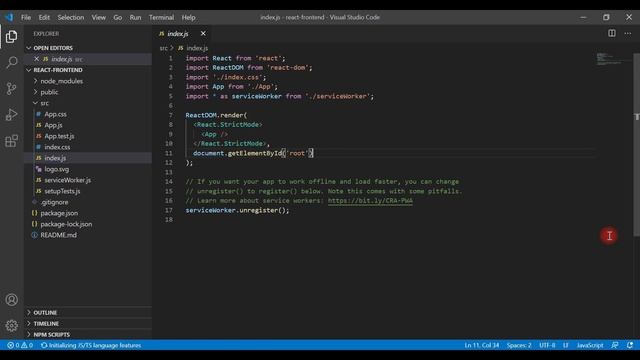Select index.js in the src folder

55,158
